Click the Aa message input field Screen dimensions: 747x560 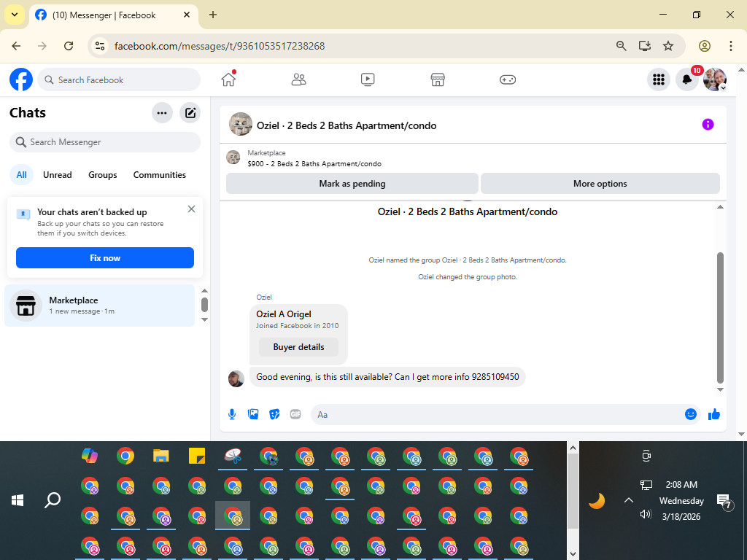pos(498,414)
